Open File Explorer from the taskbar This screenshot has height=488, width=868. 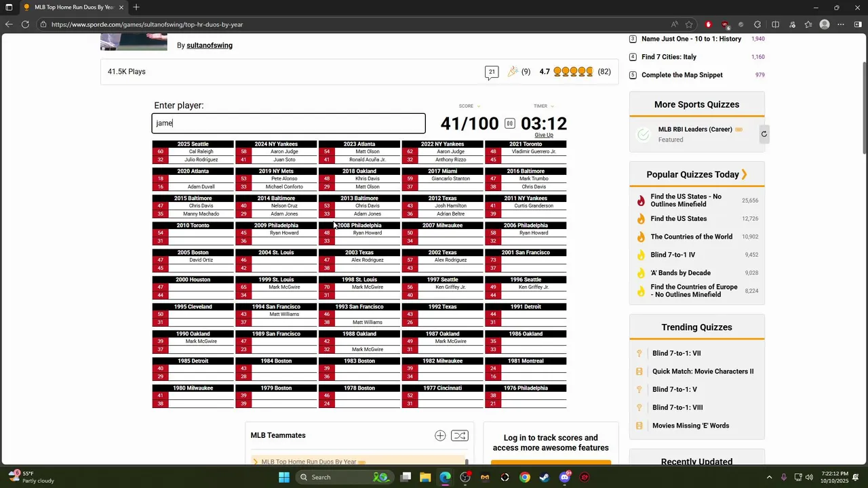click(425, 477)
